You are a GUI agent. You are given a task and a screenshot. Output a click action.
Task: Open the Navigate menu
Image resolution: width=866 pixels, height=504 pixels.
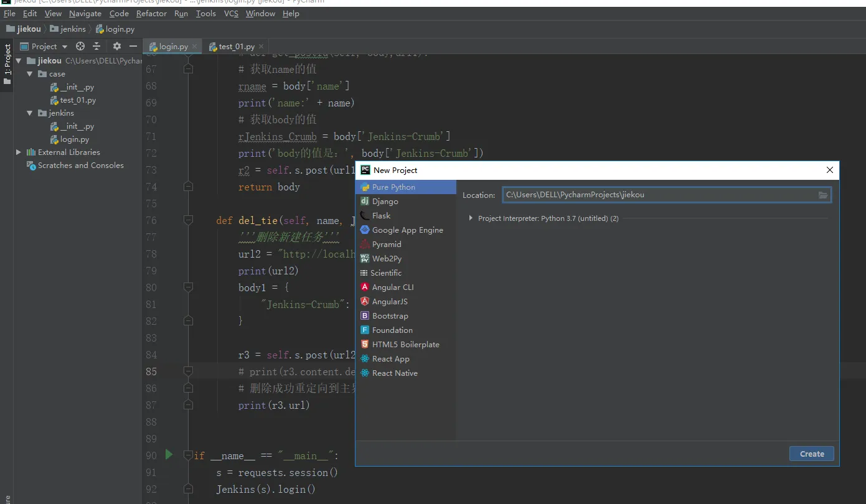85,13
